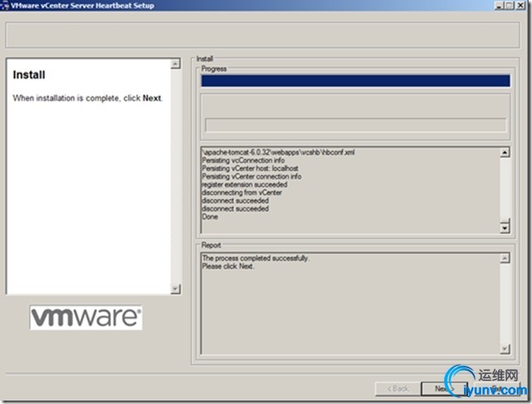The width and height of the screenshot is (532, 404).
Task: Click 'Please click Next.' report line
Action: coord(228,266)
